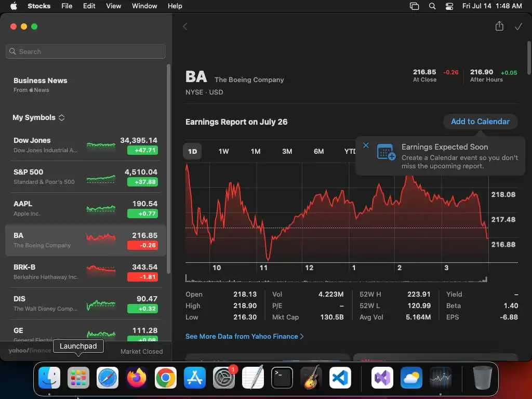Open the Window menu
Image resolution: width=532 pixels, height=399 pixels.
144,6
